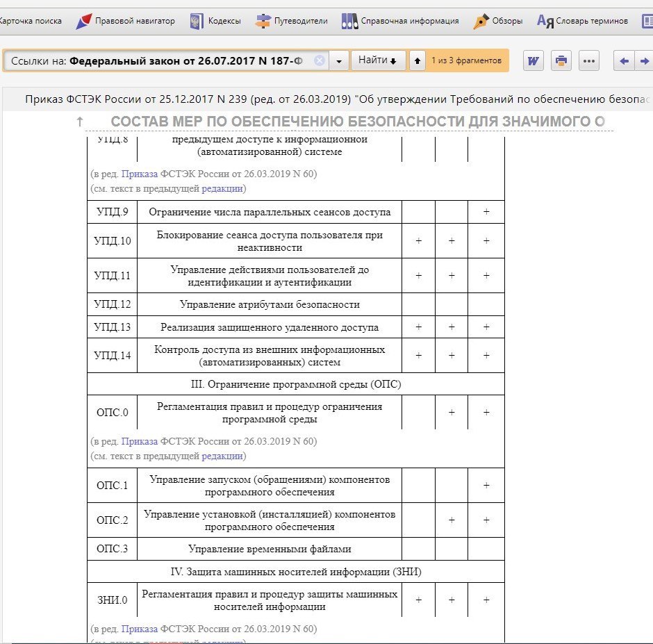
Task: Select the УПД.9 cell
Action: 113,212
